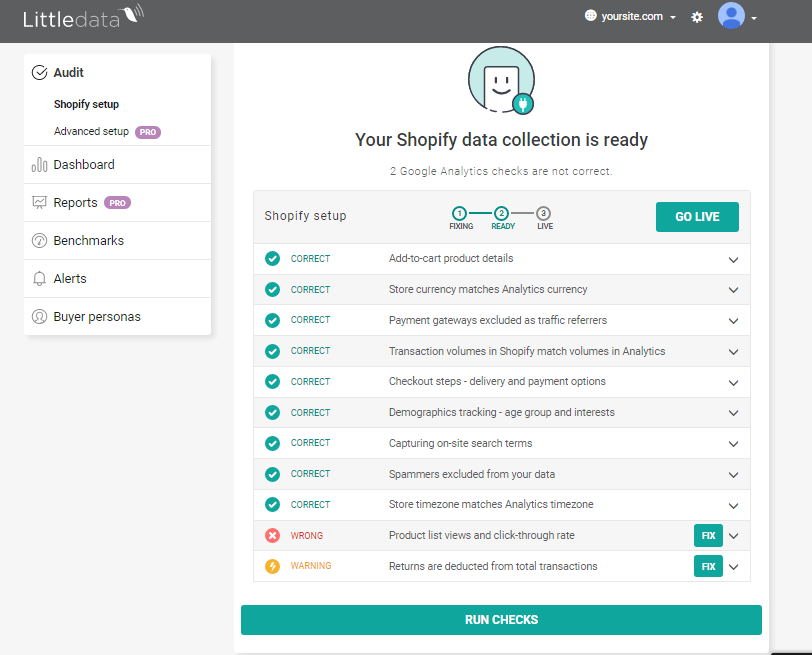Expand Demographics tracking row chevron
The height and width of the screenshot is (655, 812).
733,413
